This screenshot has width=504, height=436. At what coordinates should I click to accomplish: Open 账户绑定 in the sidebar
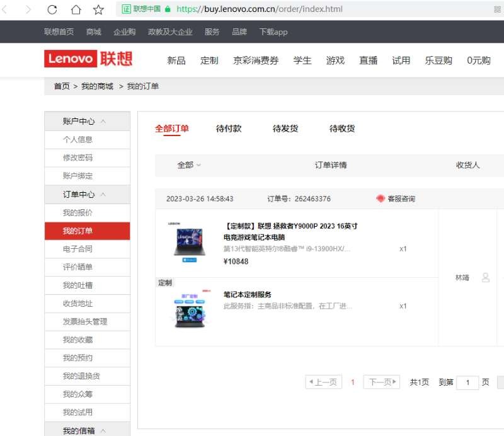pos(88,176)
